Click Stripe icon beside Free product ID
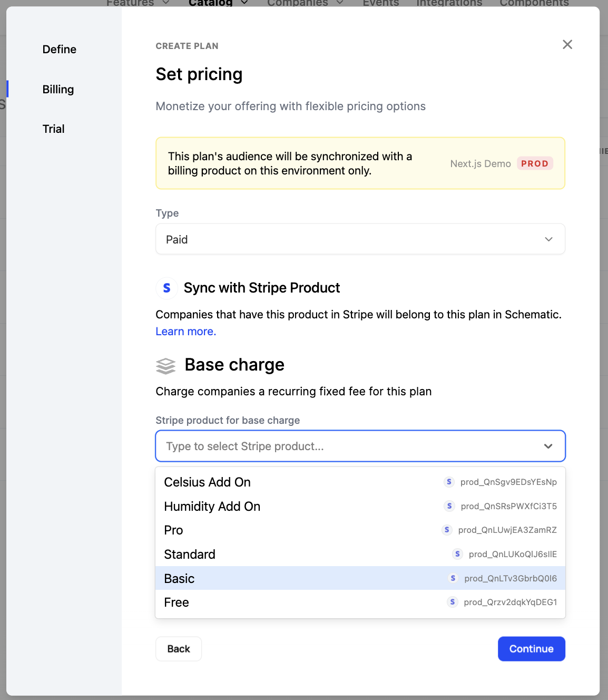 452,602
